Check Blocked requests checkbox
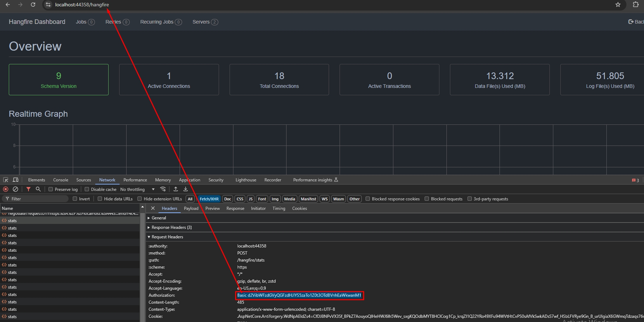644x322 pixels. [427, 199]
